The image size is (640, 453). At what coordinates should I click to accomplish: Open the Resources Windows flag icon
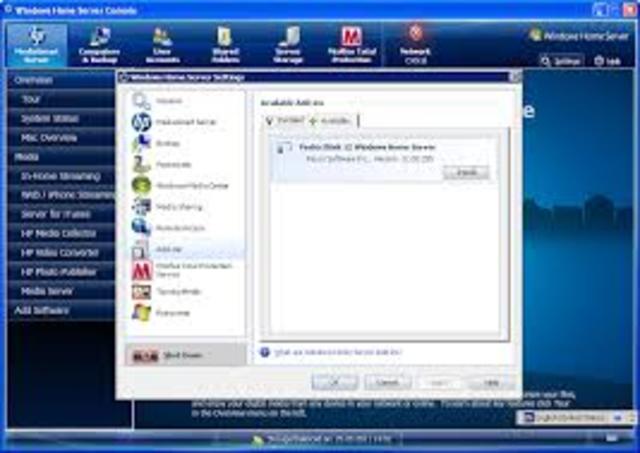pyautogui.click(x=141, y=313)
